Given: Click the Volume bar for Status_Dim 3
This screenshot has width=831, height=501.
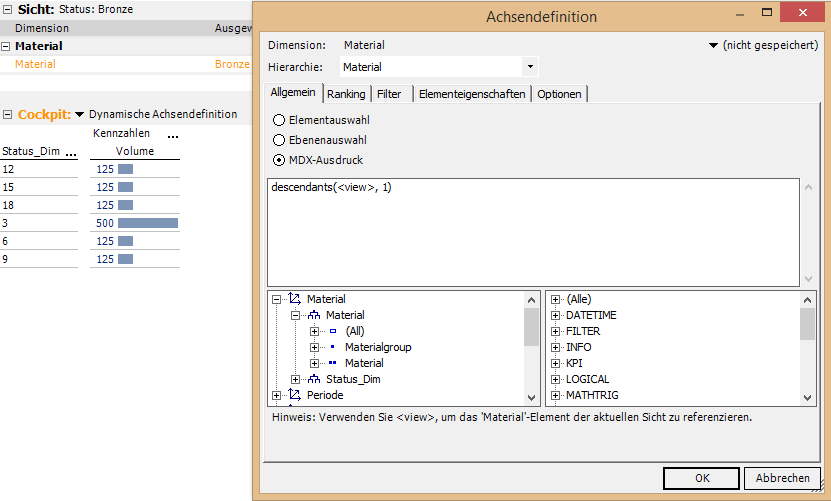Looking at the screenshot, I should pos(147,223).
